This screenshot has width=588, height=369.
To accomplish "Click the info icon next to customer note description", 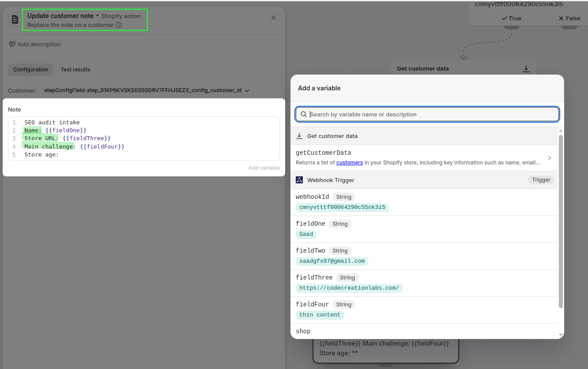I will tap(119, 25).
